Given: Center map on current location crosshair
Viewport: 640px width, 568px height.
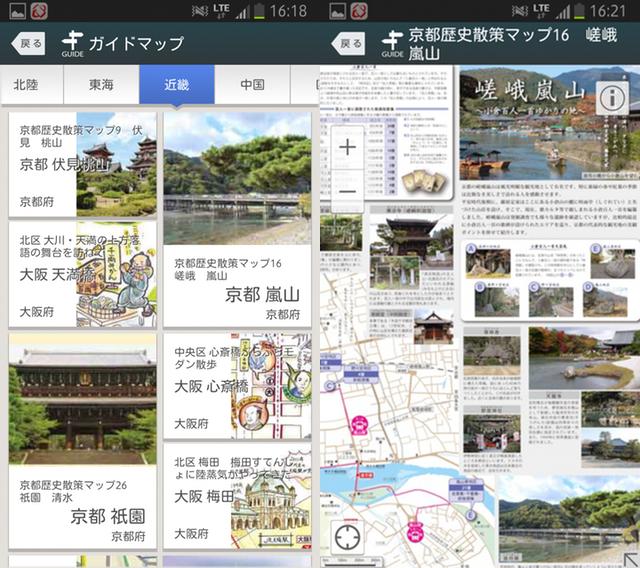Looking at the screenshot, I should pyautogui.click(x=347, y=537).
